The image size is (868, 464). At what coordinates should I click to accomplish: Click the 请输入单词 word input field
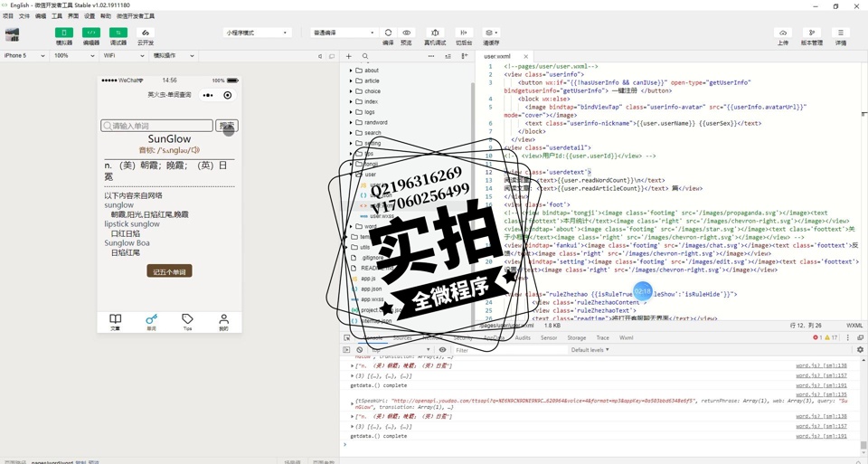coord(157,126)
